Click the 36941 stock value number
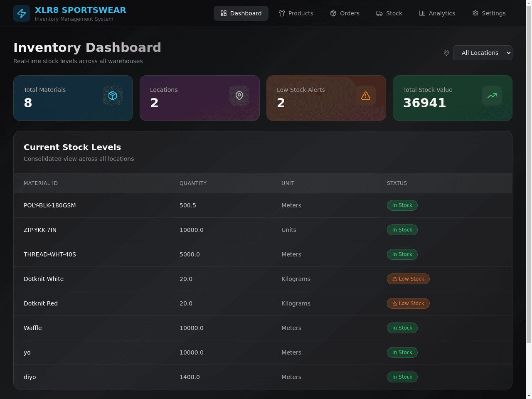Image resolution: width=532 pixels, height=399 pixels. pyautogui.click(x=424, y=103)
